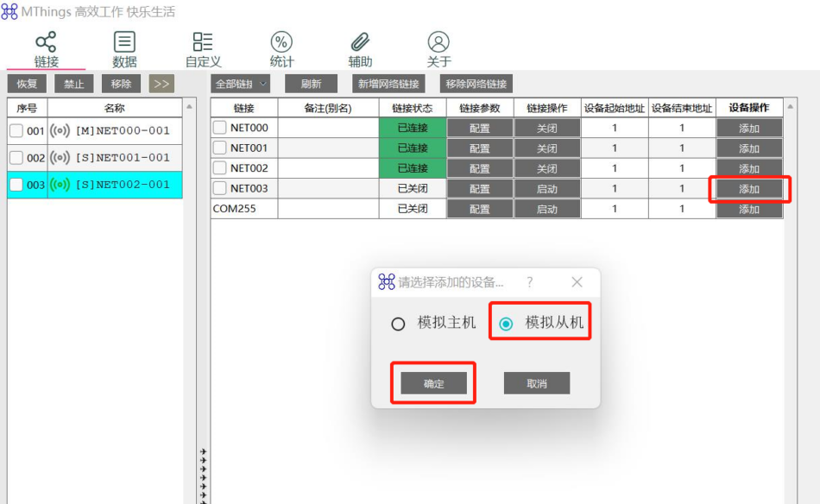The height and width of the screenshot is (504, 820).
Task: Click 关闭 for NET001 link
Action: click(x=547, y=148)
